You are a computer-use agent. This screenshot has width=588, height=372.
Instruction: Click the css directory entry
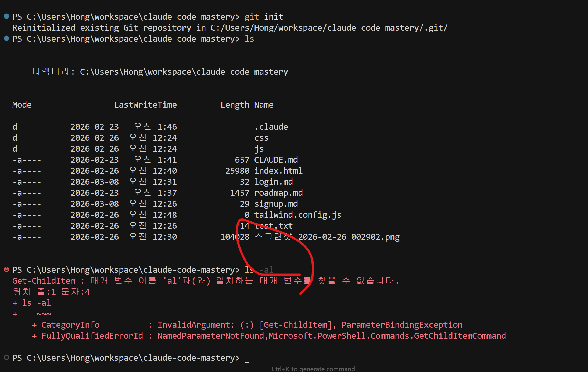(261, 138)
